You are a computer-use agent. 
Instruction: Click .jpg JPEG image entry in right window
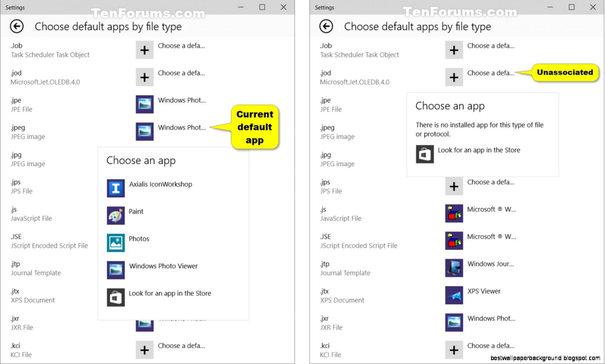pyautogui.click(x=337, y=159)
